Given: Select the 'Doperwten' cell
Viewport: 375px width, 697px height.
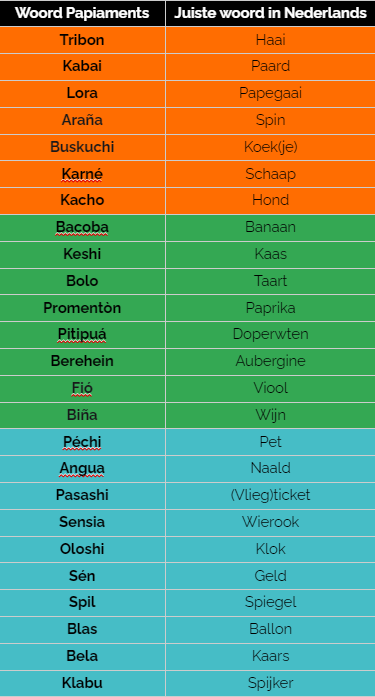Looking at the screenshot, I should click(271, 334).
